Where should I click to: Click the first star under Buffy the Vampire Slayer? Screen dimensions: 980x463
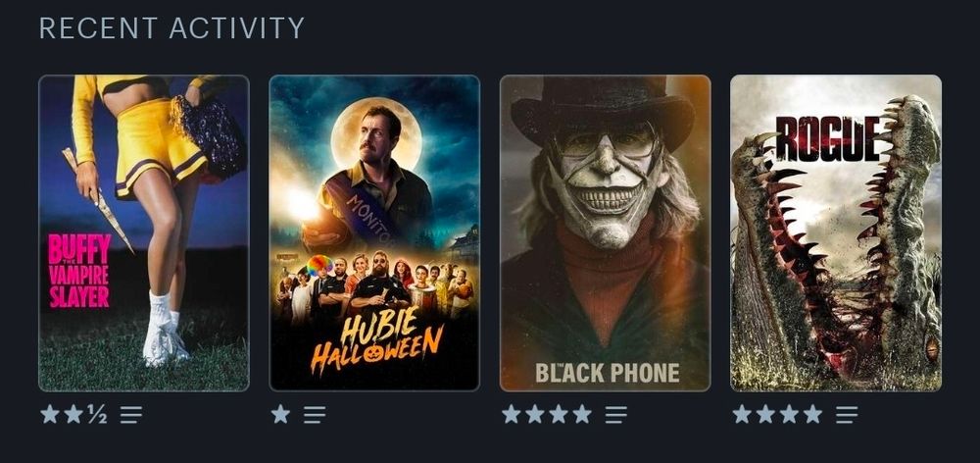click(x=50, y=414)
